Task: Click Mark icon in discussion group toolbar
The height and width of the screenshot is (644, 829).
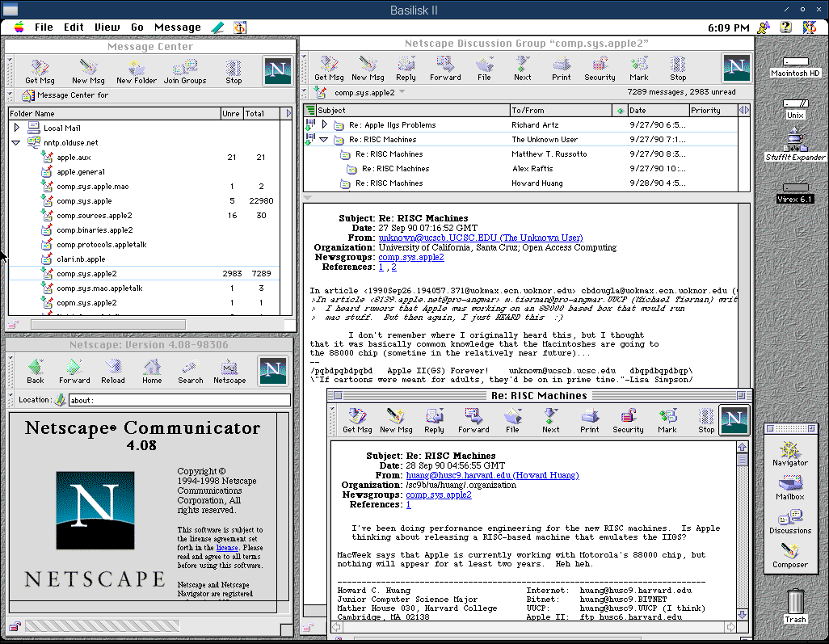Action: click(x=638, y=68)
